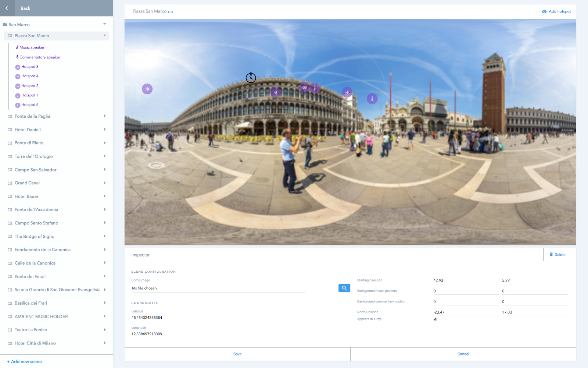
Task: Uncheck the Appears in X-ray checkbox
Action: pyautogui.click(x=435, y=319)
